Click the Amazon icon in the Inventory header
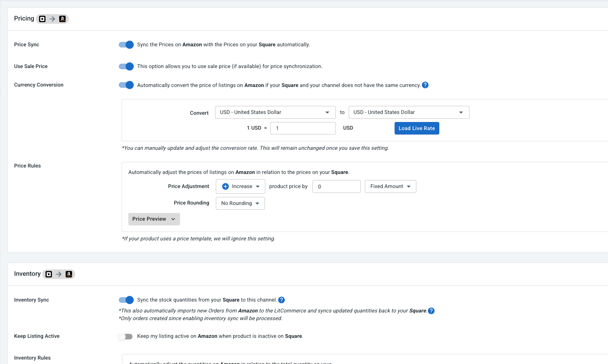Viewport: 608px width, 364px height. coord(69,274)
